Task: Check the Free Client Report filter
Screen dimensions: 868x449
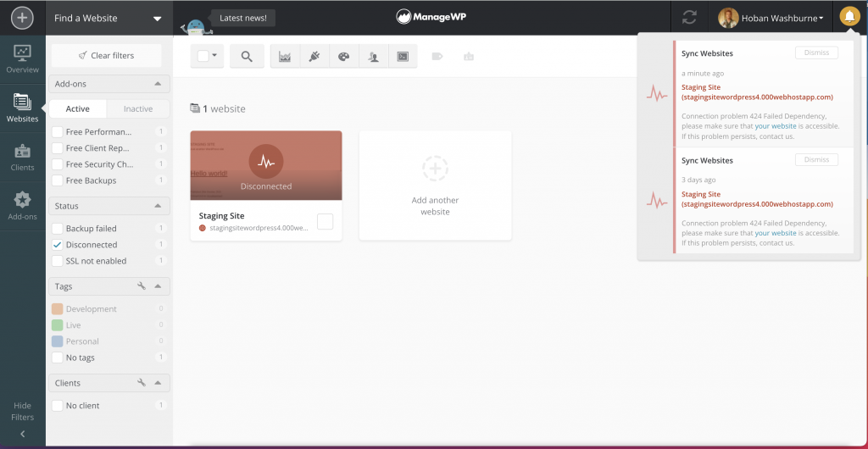Action: 57,148
